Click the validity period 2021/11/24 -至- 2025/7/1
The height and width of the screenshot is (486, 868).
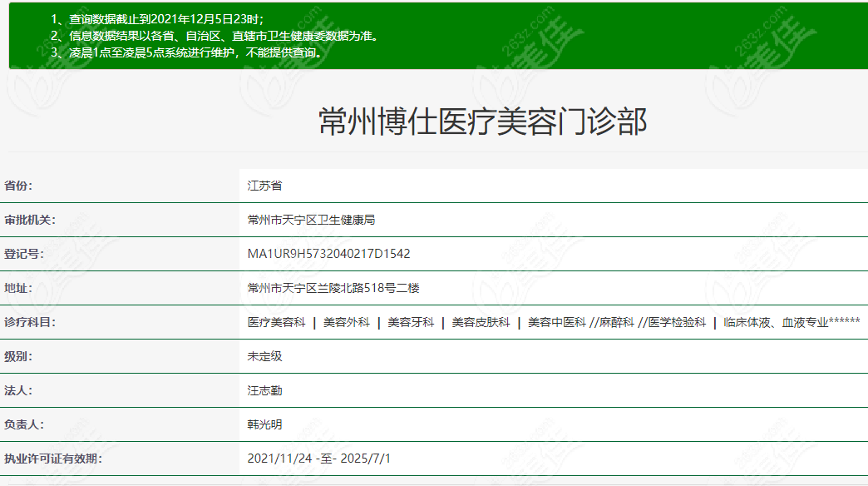coord(319,459)
